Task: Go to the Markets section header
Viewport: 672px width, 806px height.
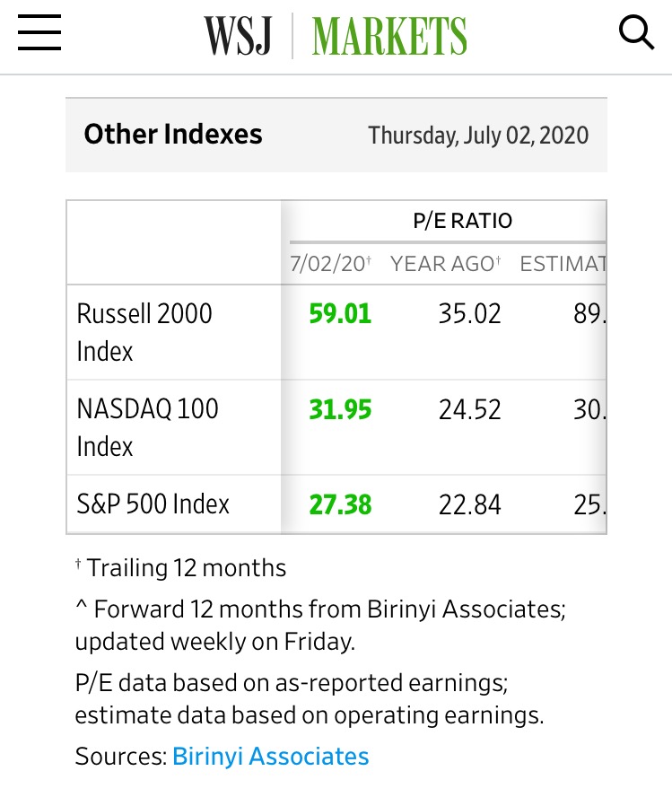Action: click(x=389, y=37)
